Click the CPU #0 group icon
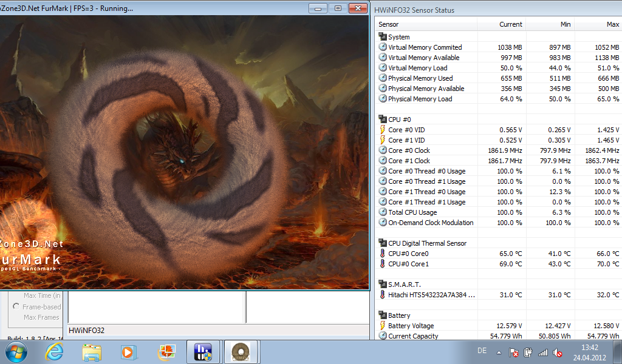Viewport: 622px width, 364px height. (x=383, y=120)
